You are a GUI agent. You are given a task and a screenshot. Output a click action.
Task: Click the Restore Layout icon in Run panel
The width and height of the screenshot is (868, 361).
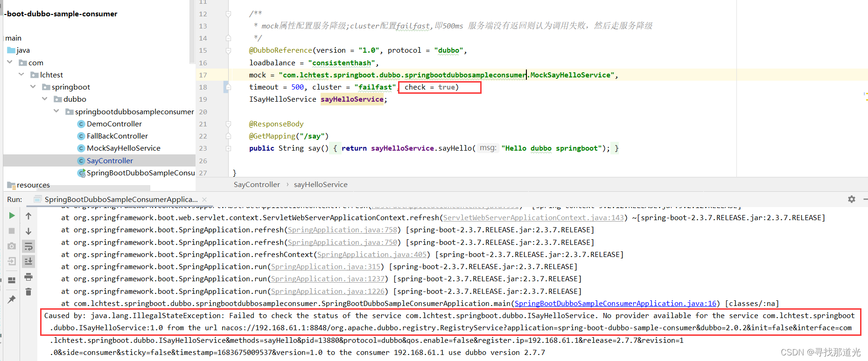(12, 280)
